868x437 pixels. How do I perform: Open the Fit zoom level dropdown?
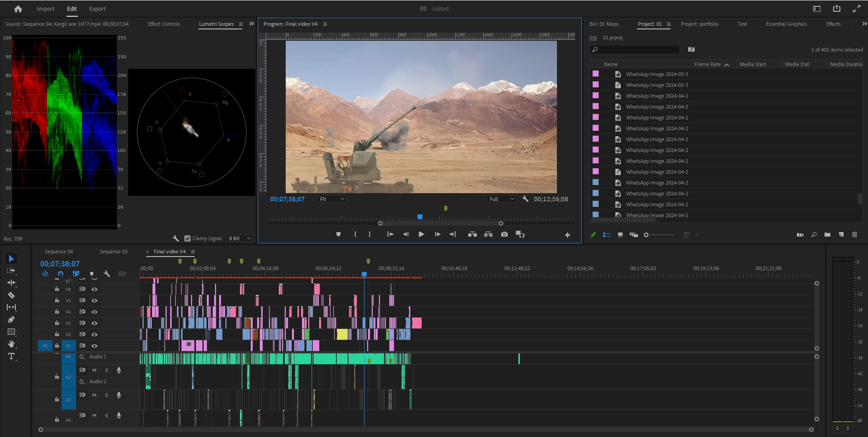tap(332, 199)
